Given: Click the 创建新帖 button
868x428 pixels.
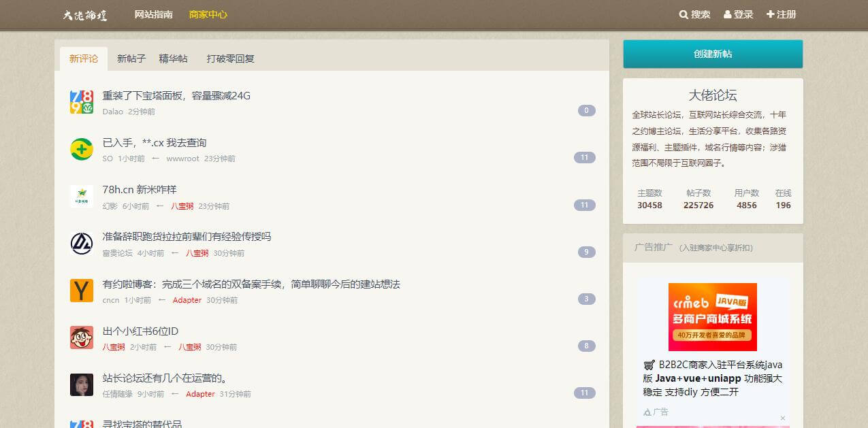Looking at the screenshot, I should pyautogui.click(x=713, y=54).
